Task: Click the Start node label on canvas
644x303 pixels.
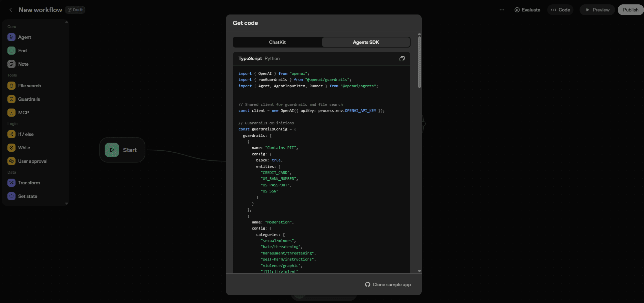Action: tap(130, 150)
